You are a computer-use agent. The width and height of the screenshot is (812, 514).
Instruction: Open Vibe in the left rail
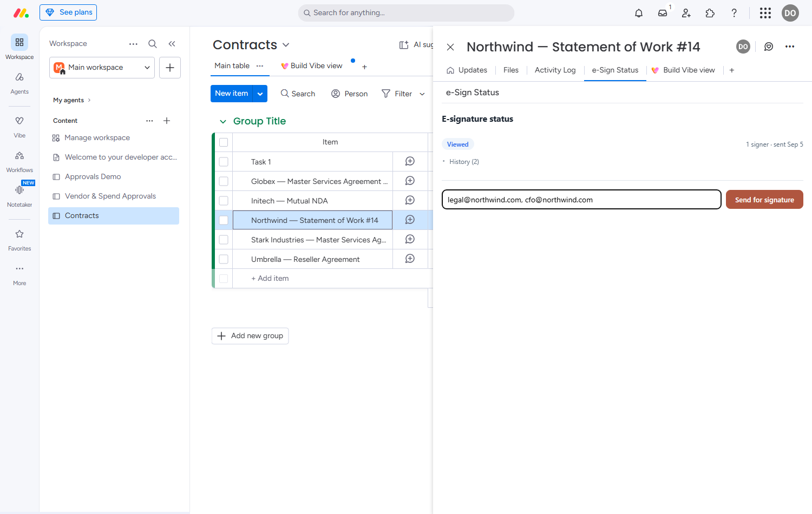click(19, 127)
